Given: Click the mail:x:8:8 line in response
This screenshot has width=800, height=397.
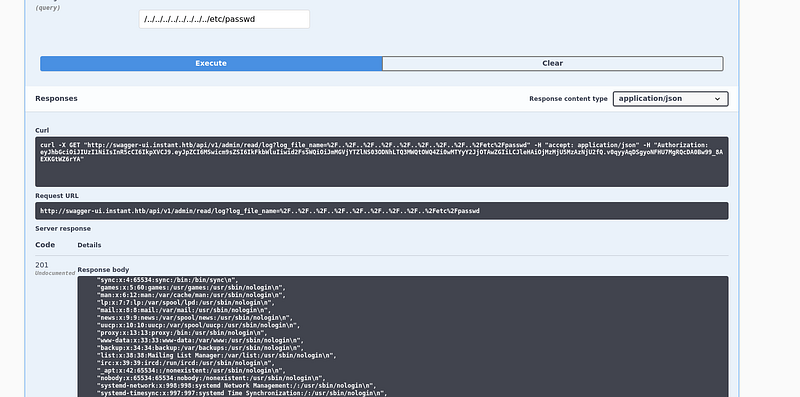Looking at the screenshot, I should click(x=183, y=310).
